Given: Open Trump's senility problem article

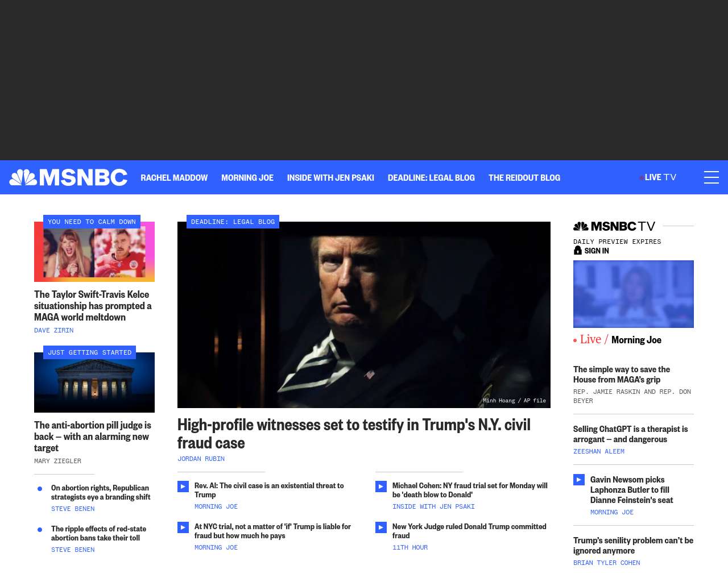Looking at the screenshot, I should click(633, 546).
